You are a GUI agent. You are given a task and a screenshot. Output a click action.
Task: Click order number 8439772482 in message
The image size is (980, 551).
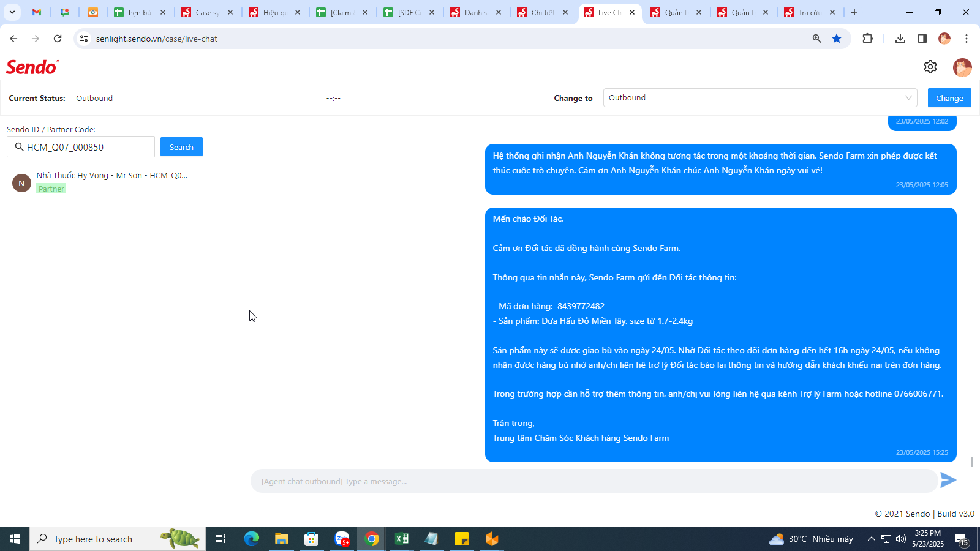[x=581, y=306]
